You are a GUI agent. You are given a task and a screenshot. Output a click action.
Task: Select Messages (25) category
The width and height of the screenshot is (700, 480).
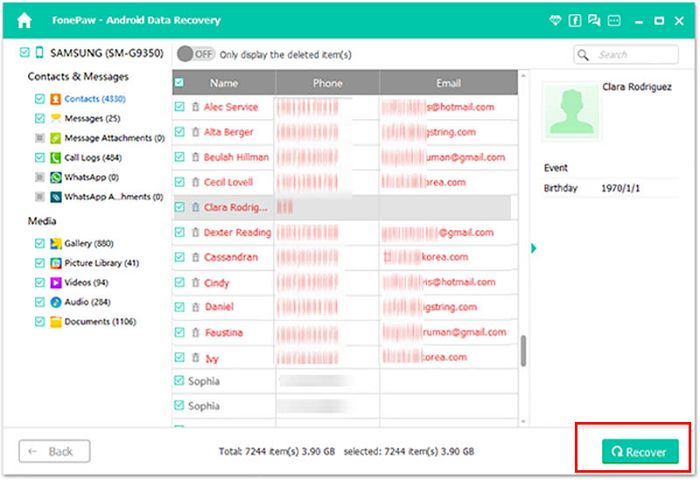click(92, 118)
